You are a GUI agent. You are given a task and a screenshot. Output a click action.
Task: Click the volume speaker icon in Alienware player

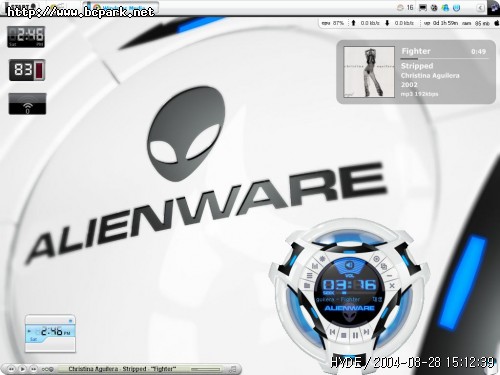[349, 265]
